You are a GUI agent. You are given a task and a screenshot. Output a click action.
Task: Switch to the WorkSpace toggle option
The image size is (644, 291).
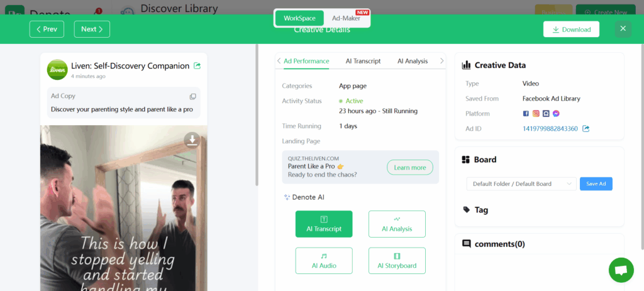point(299,18)
